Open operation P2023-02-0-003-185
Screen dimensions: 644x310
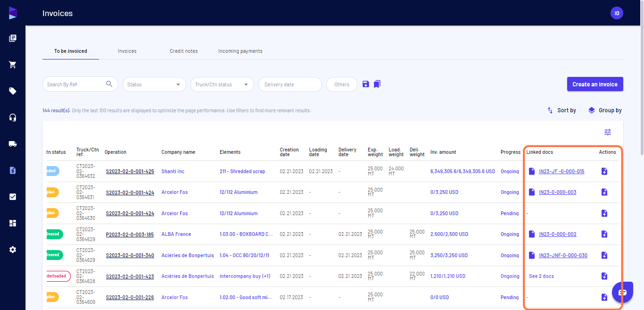coord(130,234)
